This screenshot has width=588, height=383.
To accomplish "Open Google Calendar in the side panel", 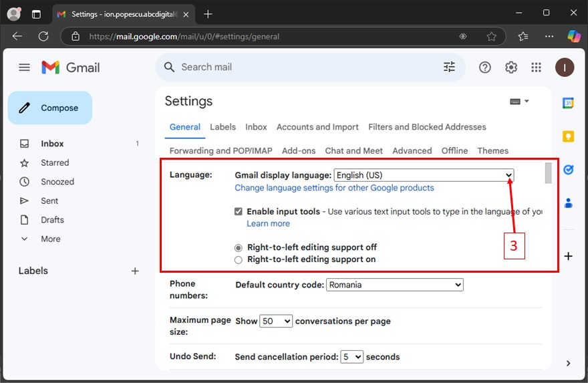I will [x=568, y=103].
